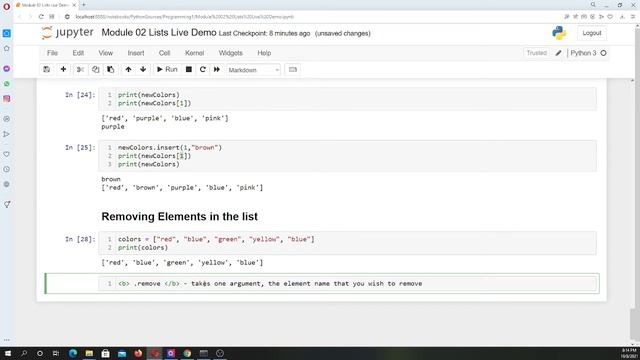640x360 pixels.
Task: Click the Python logo icon
Action: coord(559,33)
